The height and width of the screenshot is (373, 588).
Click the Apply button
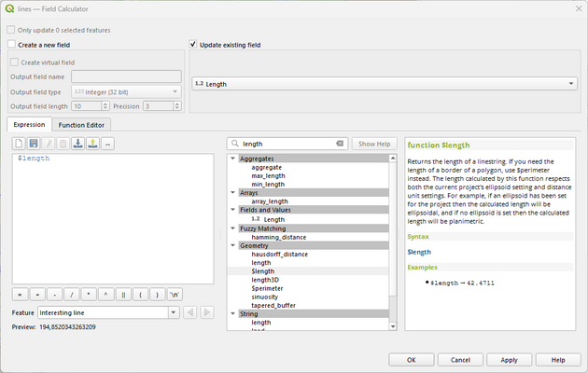click(x=510, y=360)
